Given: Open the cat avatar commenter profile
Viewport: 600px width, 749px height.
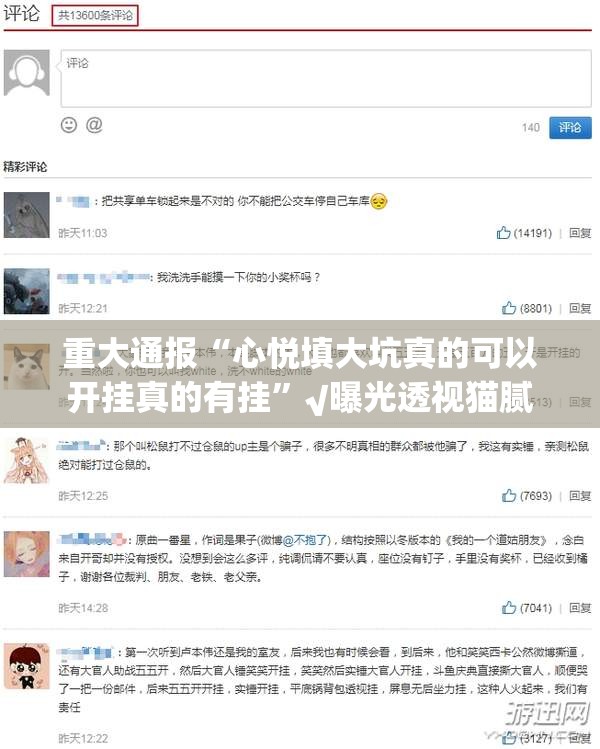Looking at the screenshot, I should point(27,367).
